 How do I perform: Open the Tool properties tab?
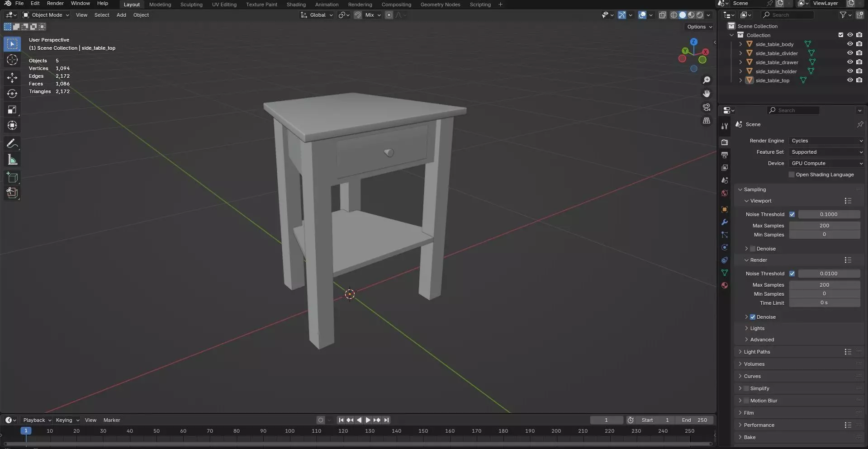point(725,126)
